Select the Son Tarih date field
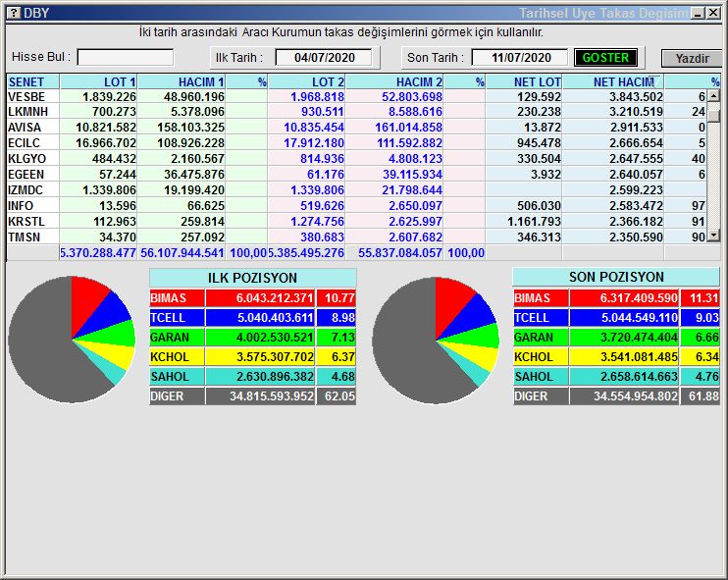The image size is (728, 580). point(519,58)
